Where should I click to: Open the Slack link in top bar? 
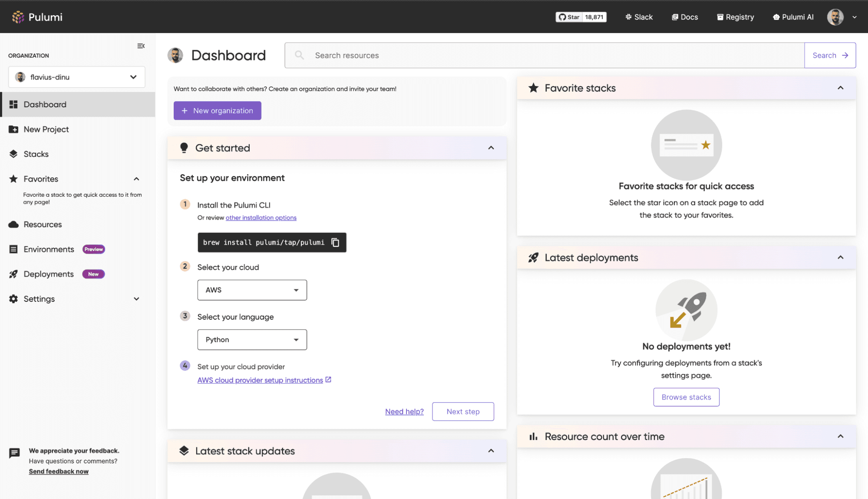tap(639, 17)
